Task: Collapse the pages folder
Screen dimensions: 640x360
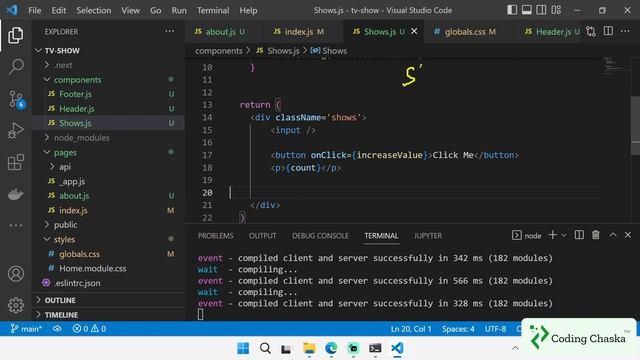Action: [65, 152]
